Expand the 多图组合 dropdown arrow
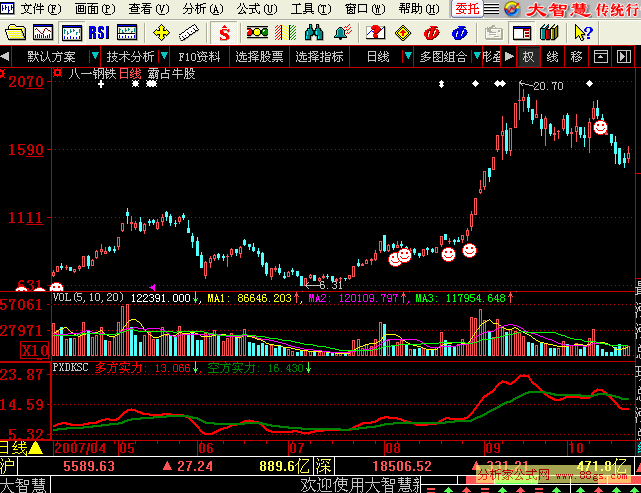The width and height of the screenshot is (641, 493). pyautogui.click(x=477, y=55)
